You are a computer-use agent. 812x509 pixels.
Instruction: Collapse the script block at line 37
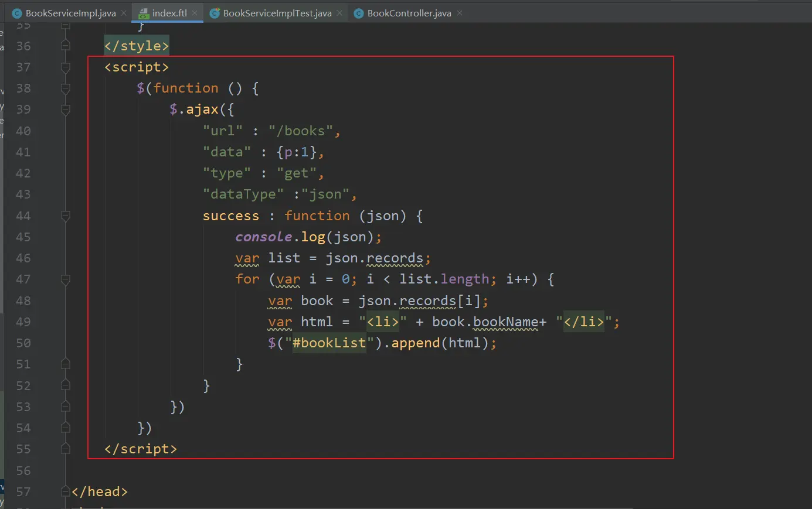(x=66, y=67)
